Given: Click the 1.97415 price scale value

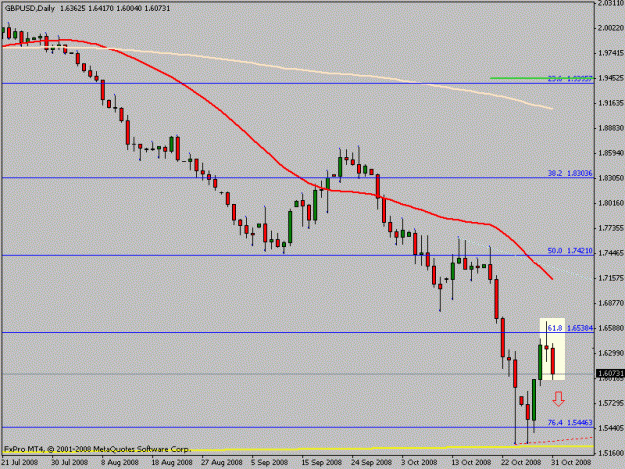Looking at the screenshot, I should 611,53.
